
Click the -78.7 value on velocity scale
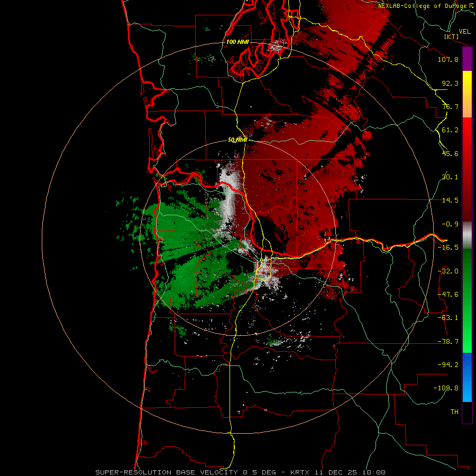click(x=448, y=342)
